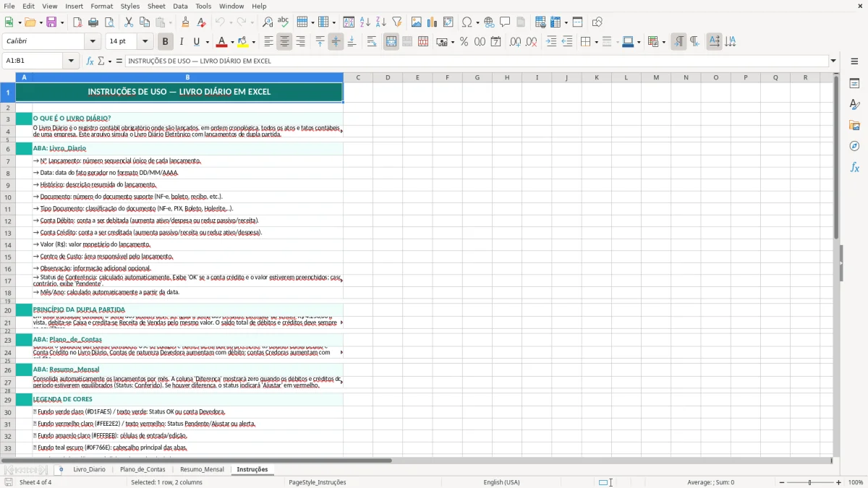
Task: Click Average; Sum: 0 status field
Action: (710, 482)
